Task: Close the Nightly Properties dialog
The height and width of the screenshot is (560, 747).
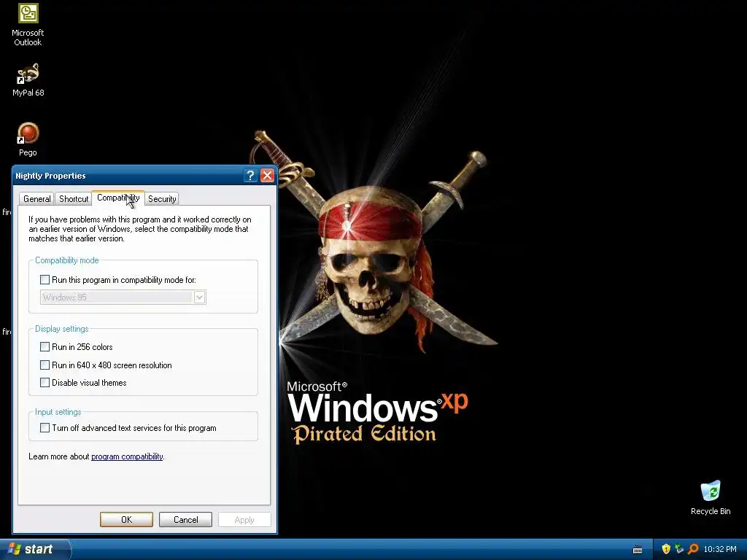Action: click(267, 176)
